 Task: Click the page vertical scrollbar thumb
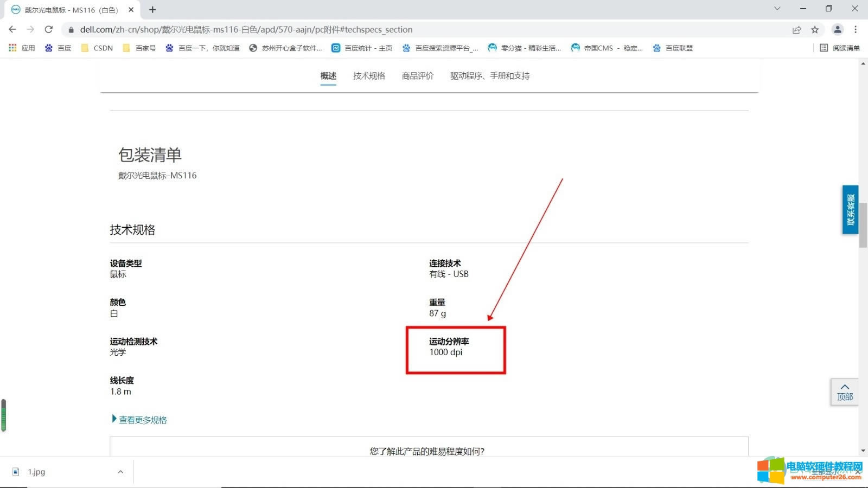[863, 225]
